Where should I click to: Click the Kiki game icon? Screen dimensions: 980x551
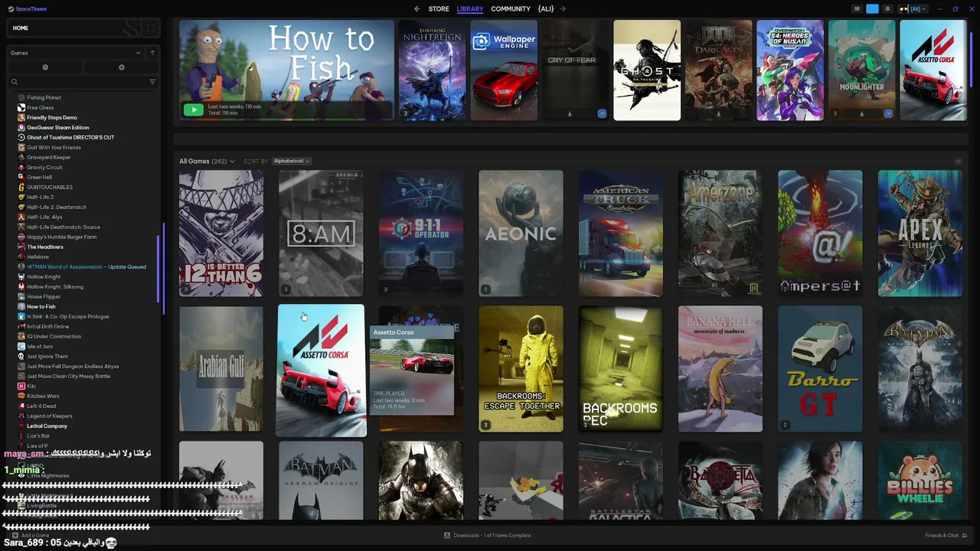[x=21, y=386]
